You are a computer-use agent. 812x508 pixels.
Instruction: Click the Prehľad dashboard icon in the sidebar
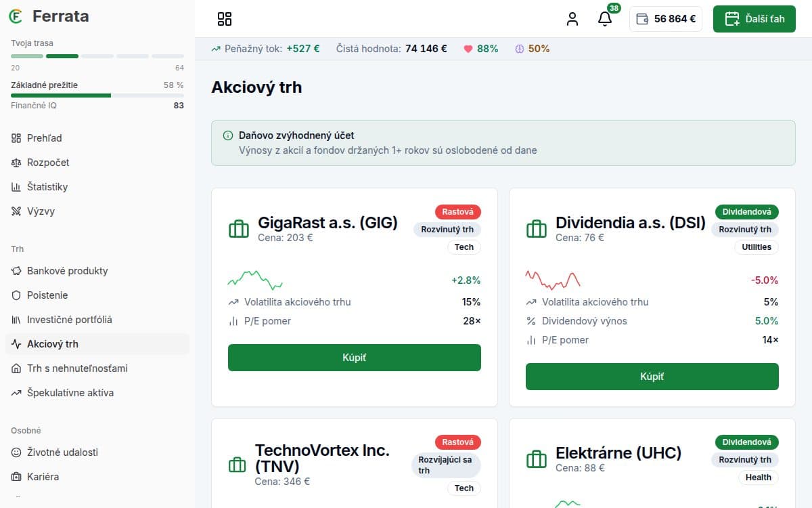click(x=16, y=138)
